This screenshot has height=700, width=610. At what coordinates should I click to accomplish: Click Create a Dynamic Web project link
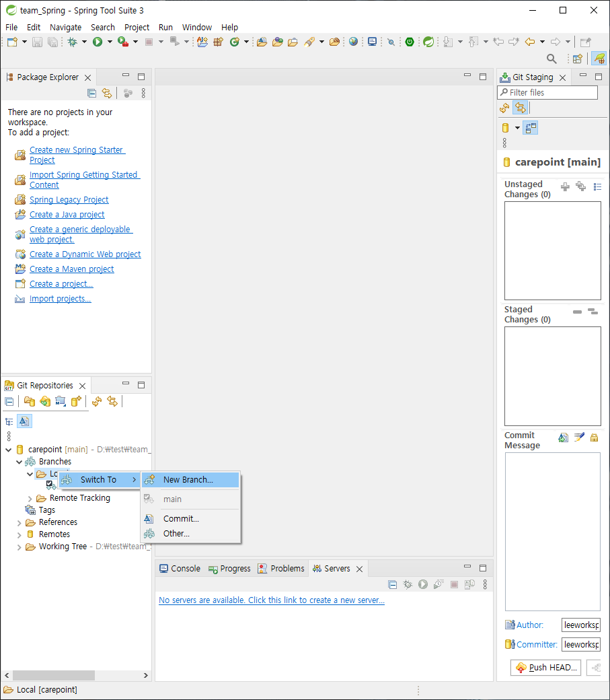pyautogui.click(x=85, y=254)
